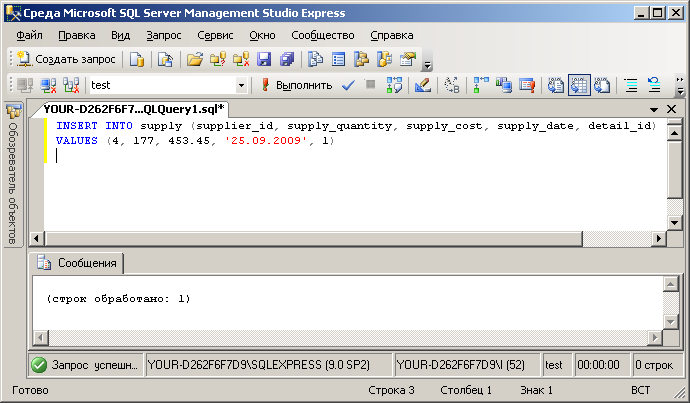Open Object Explorer from the standard toolbar
The height and width of the screenshot is (403, 690).
tap(361, 59)
